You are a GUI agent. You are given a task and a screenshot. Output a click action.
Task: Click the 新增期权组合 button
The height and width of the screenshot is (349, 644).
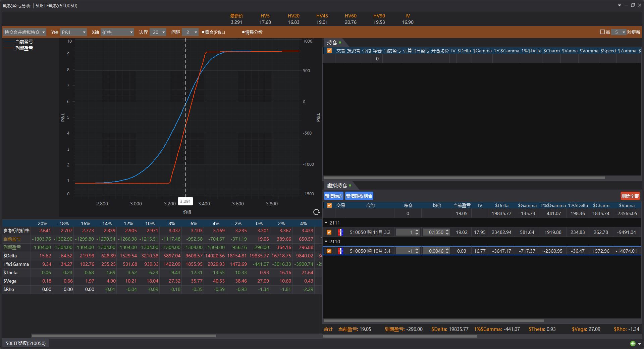359,196
